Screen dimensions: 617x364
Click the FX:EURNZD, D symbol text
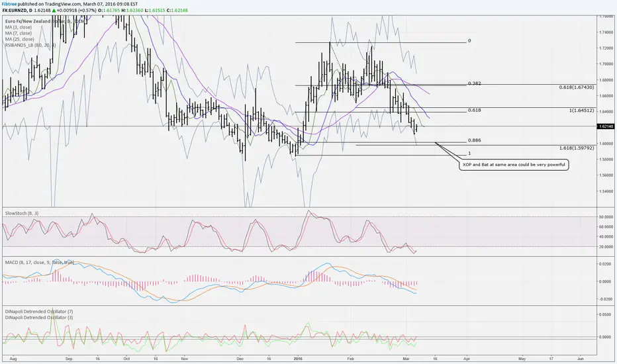pyautogui.click(x=17, y=9)
